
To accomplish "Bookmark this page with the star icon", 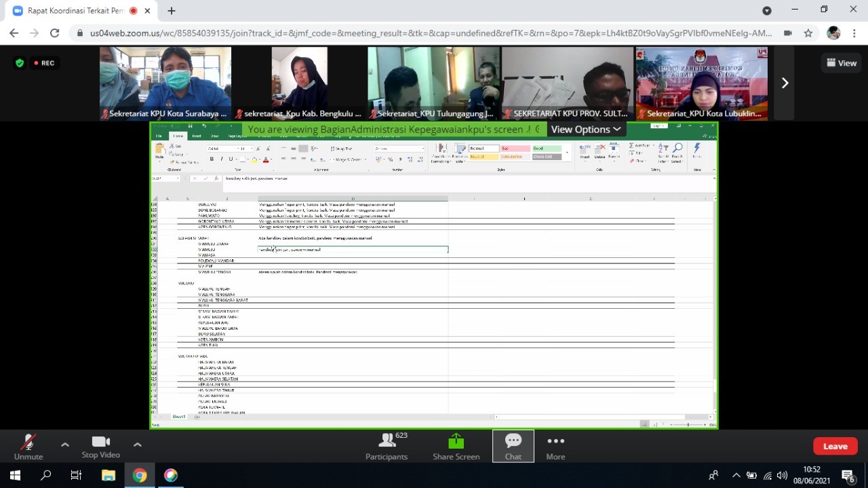I will [x=808, y=33].
